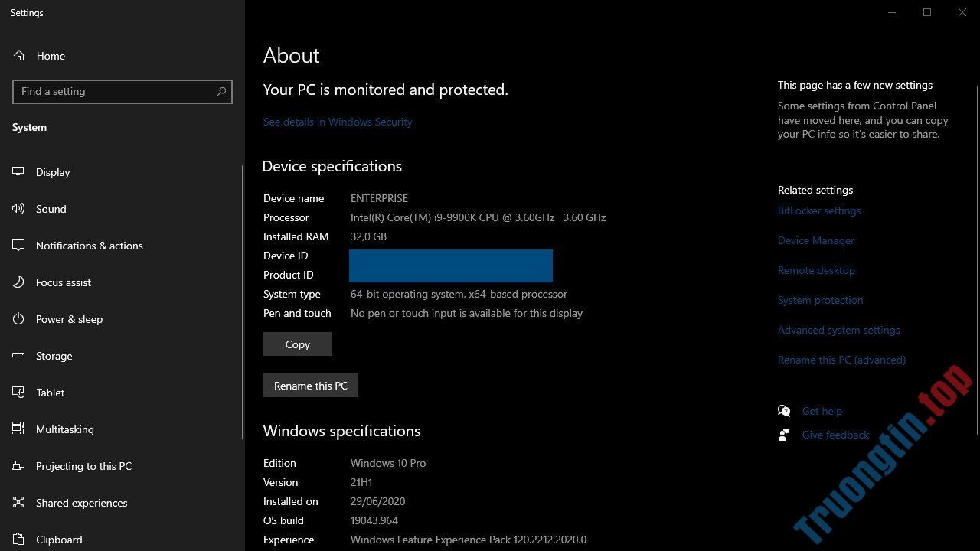Open BitLocker settings link

819,210
